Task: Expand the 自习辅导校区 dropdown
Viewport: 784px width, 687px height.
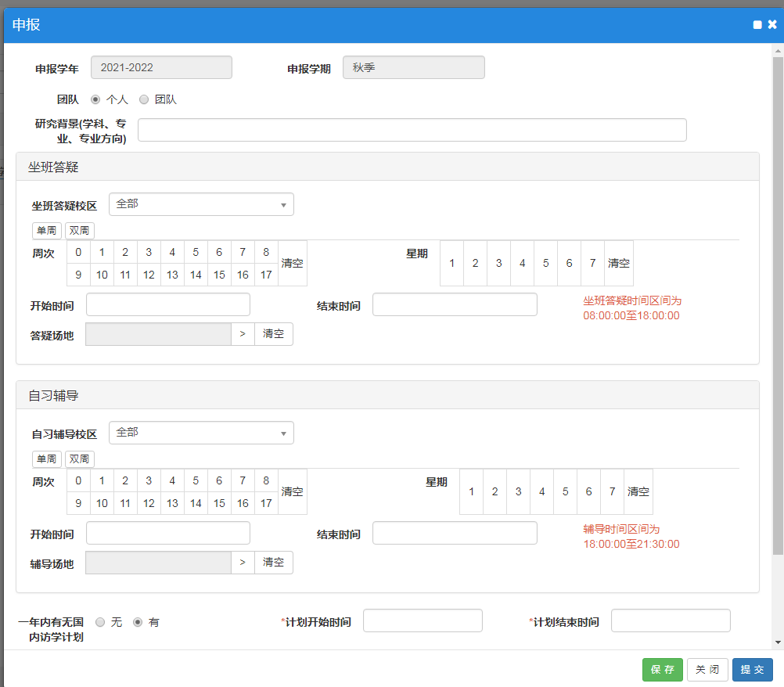Action: click(x=201, y=433)
